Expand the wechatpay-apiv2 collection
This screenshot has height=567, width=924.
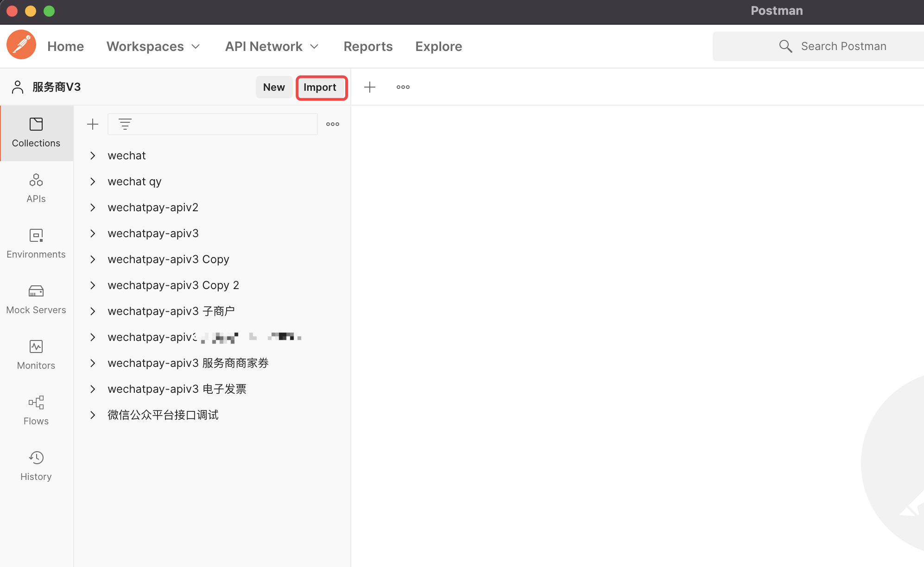[x=93, y=208]
